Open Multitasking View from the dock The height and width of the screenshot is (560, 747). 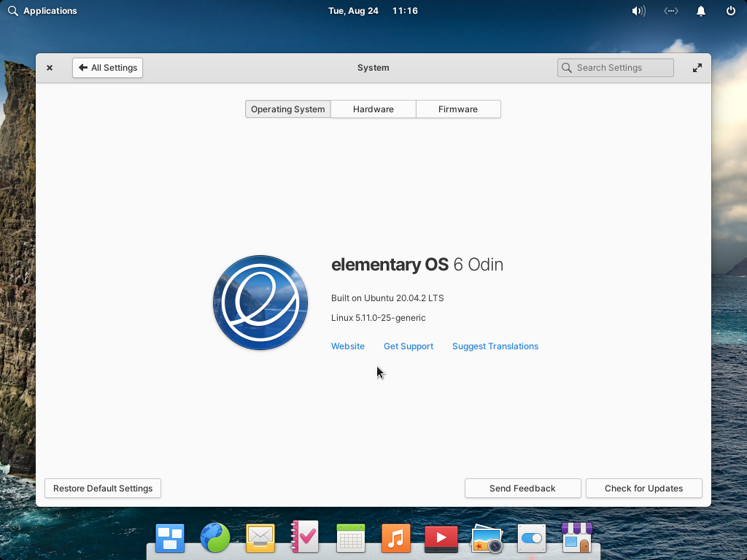coord(169,538)
